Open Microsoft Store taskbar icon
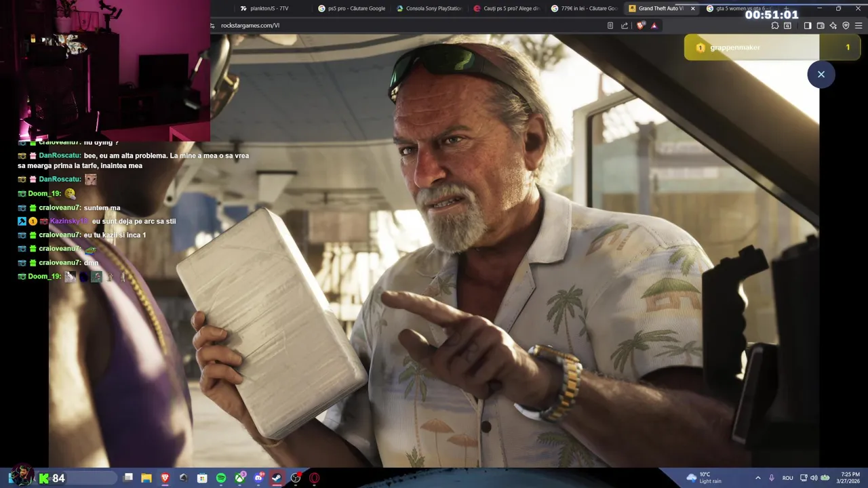This screenshot has width=868, height=488. pos(202,478)
